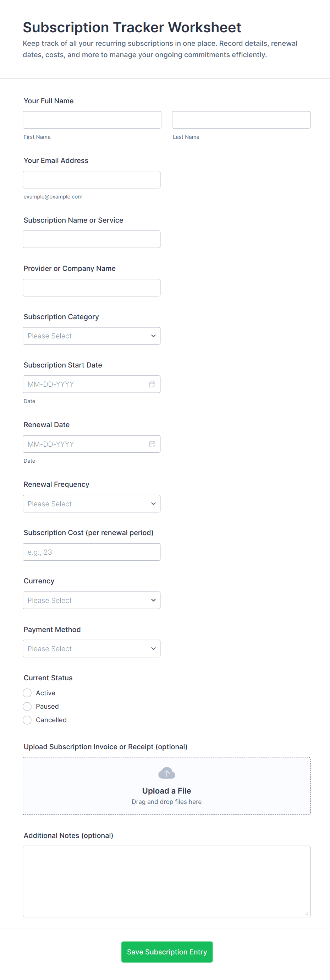Click the Save Subscription Entry button
The width and height of the screenshot is (330, 980).
point(166,952)
